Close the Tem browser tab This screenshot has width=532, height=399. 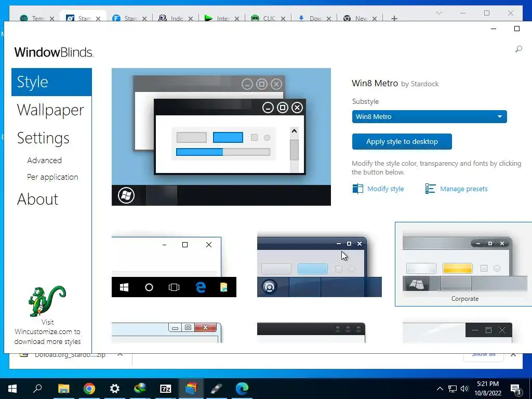pyautogui.click(x=52, y=19)
